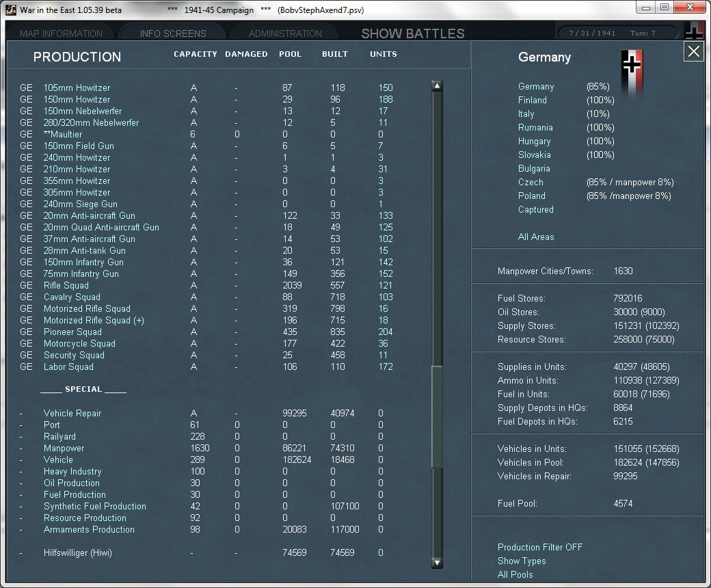Select Germany in the country list

click(x=536, y=87)
